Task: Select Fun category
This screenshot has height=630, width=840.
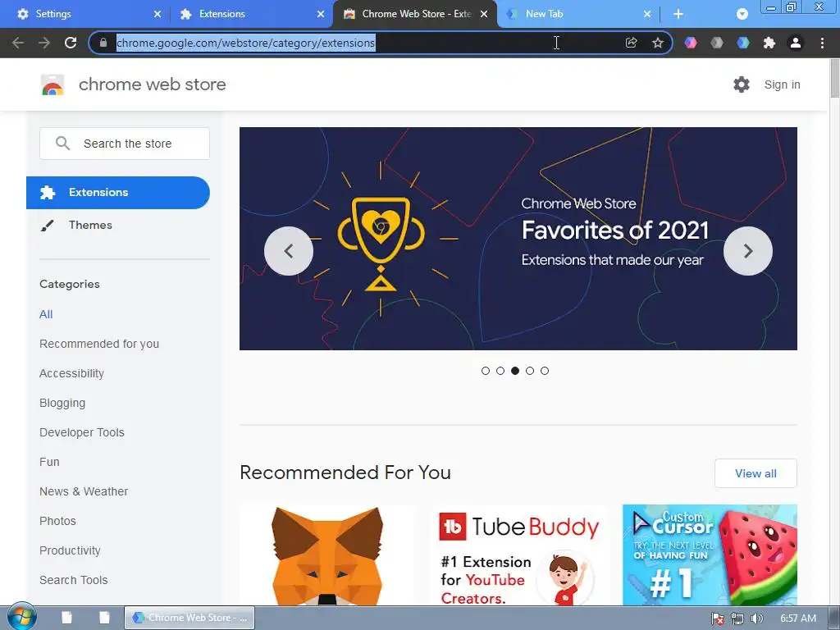Action: [x=49, y=462]
